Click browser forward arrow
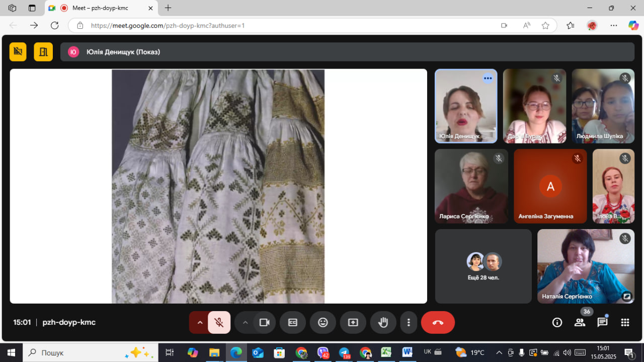The height and width of the screenshot is (362, 644). tap(34, 25)
